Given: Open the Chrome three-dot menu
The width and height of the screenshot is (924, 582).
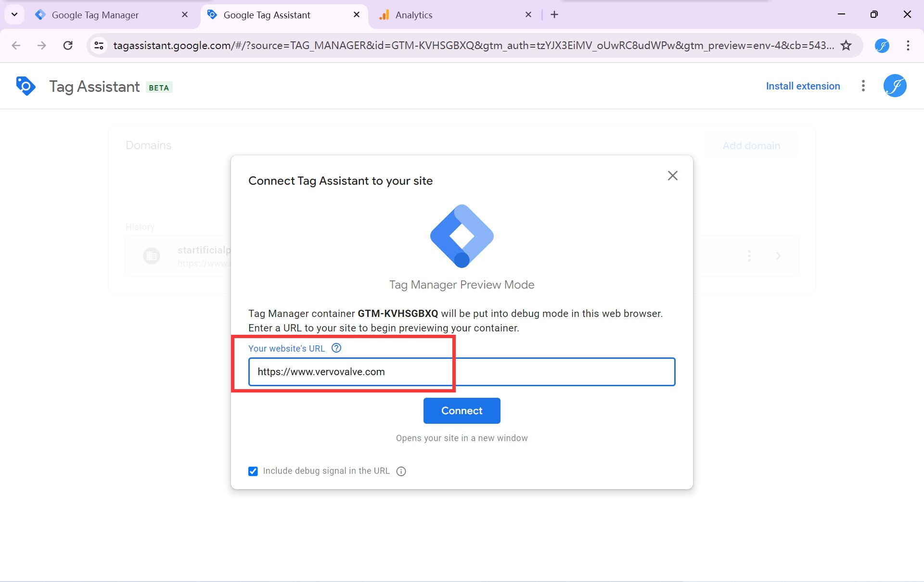Looking at the screenshot, I should pos(908,45).
